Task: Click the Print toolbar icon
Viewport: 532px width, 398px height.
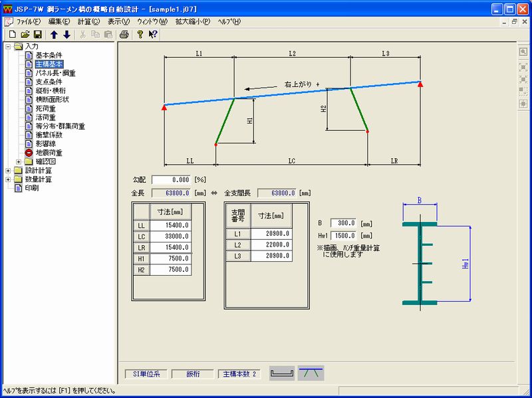Action: (x=123, y=35)
